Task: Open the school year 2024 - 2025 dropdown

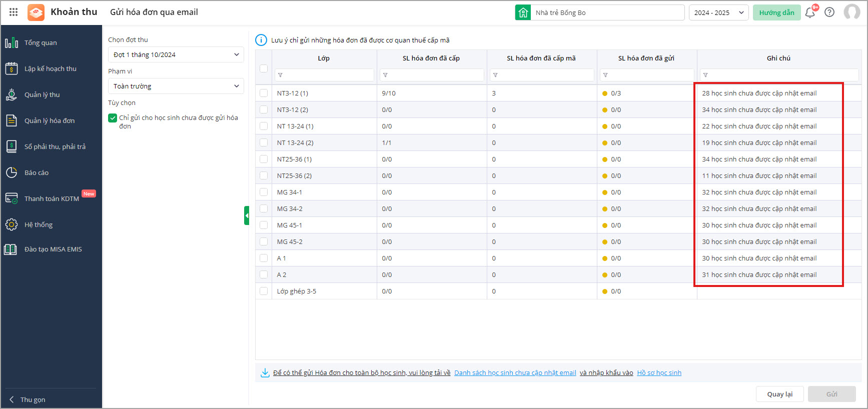Action: (719, 12)
